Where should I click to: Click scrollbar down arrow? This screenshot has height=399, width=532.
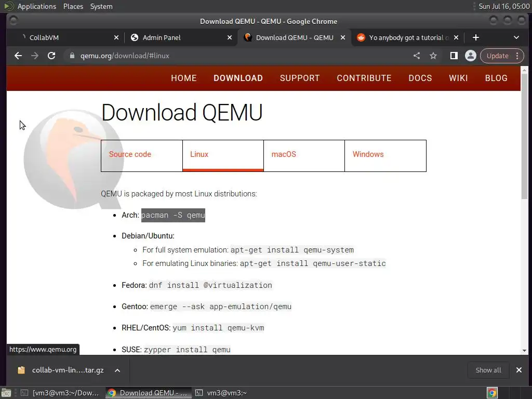(525, 351)
